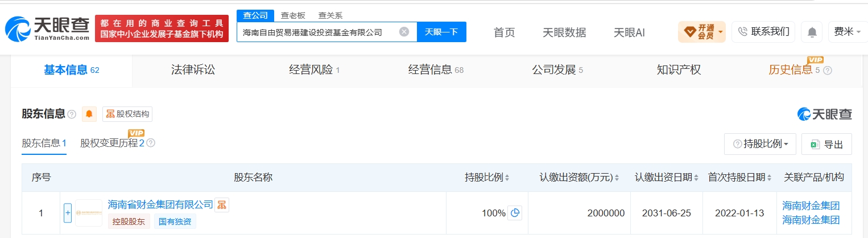Switch to the 基本信息 tab

tap(72, 70)
